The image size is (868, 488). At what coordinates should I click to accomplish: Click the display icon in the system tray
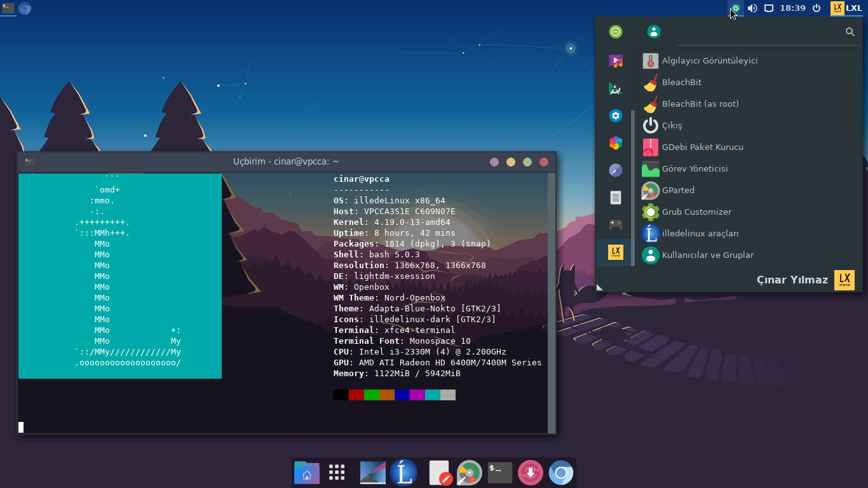click(769, 8)
